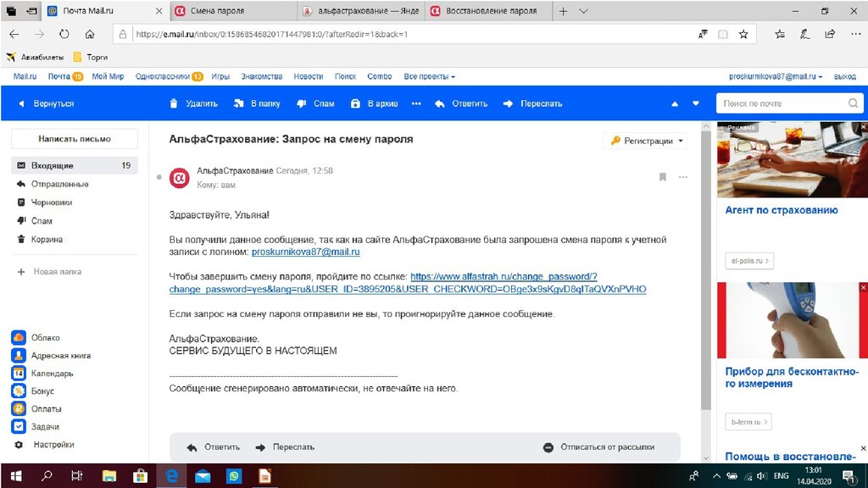Add page to favorites star icon

(743, 34)
